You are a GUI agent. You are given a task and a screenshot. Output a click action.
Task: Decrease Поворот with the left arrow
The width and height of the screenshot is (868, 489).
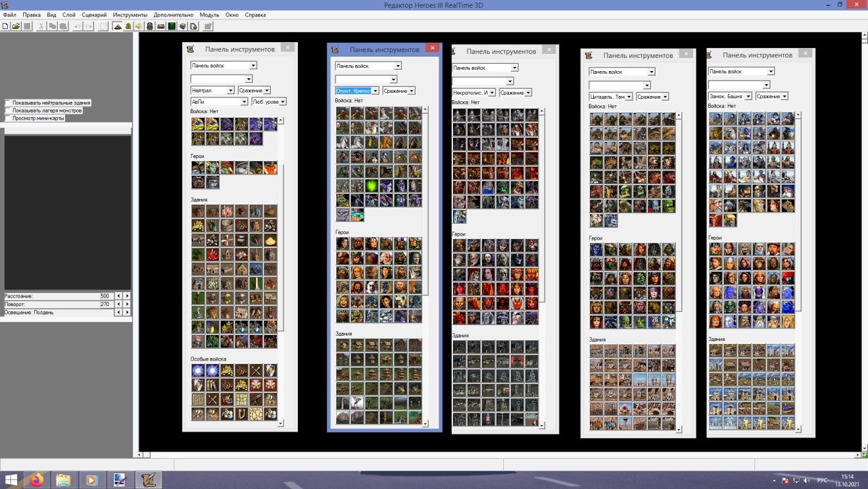tap(119, 305)
